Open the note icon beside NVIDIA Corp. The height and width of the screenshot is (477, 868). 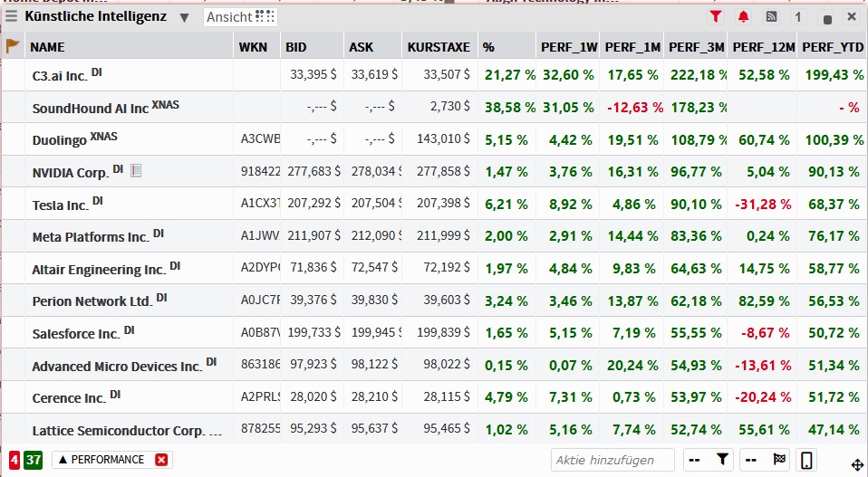click(x=136, y=171)
